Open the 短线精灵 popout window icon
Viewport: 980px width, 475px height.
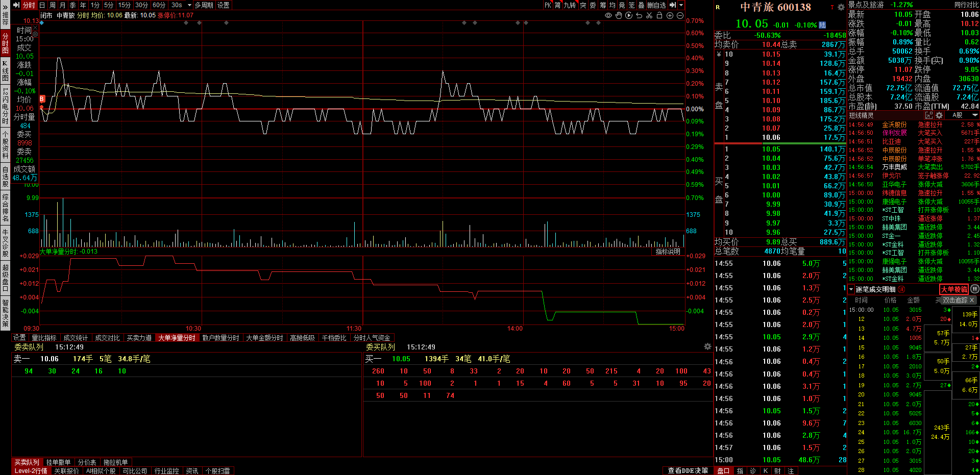[929, 115]
